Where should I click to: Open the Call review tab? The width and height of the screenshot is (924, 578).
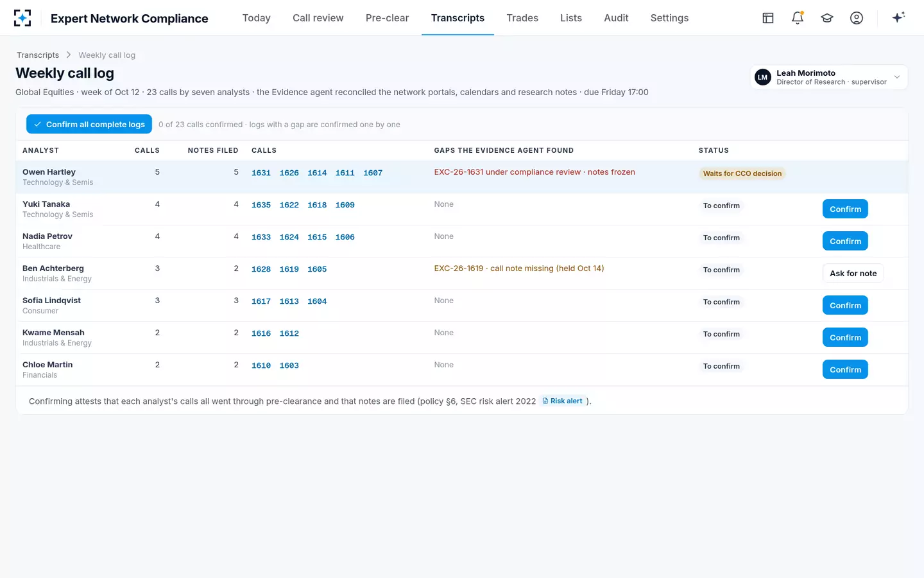(x=318, y=18)
